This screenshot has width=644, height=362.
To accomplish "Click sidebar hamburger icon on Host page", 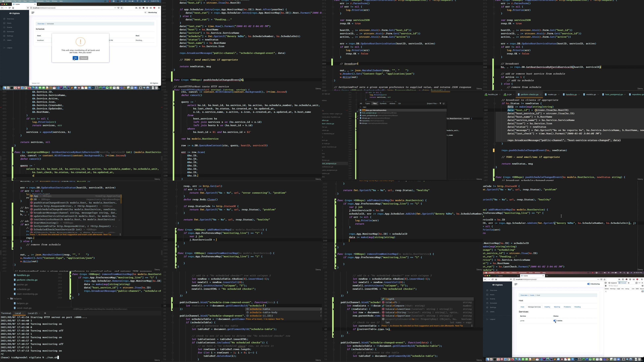I will 516,284.
